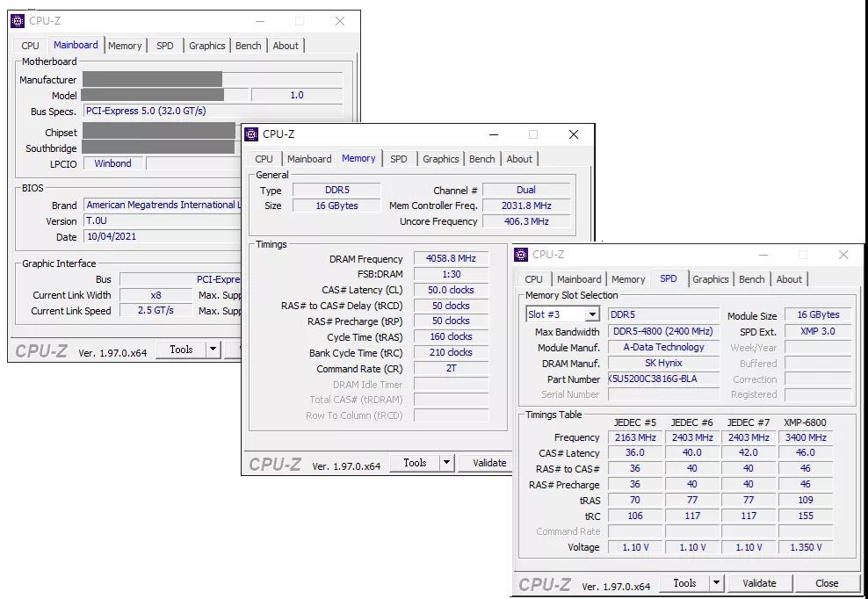The height and width of the screenshot is (599, 868).
Task: Expand the Tools arrow in the Mainboard window
Action: tap(213, 350)
